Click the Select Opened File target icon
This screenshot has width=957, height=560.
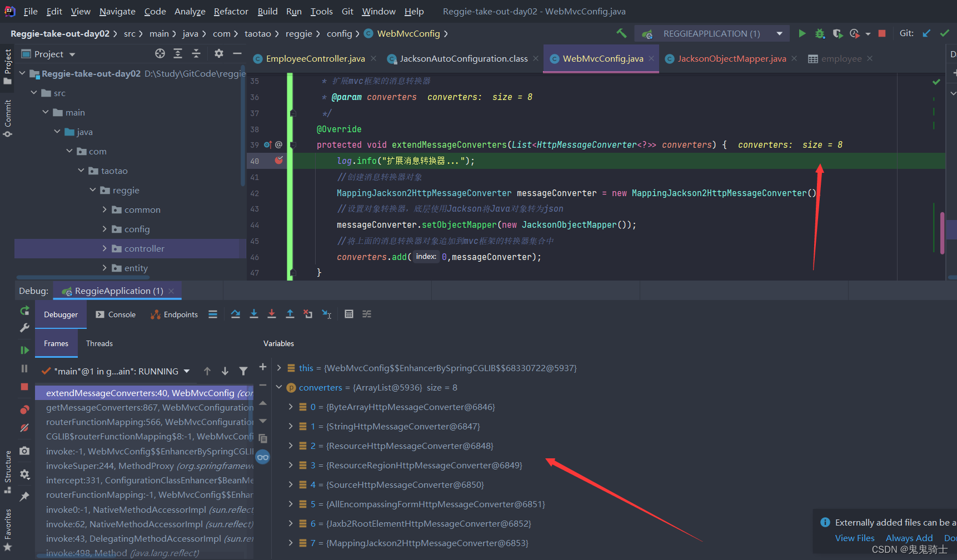[160, 53]
